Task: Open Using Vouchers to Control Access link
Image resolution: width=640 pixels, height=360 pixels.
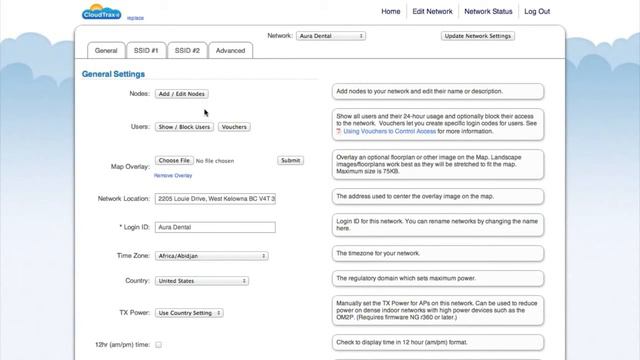Action: [389, 131]
